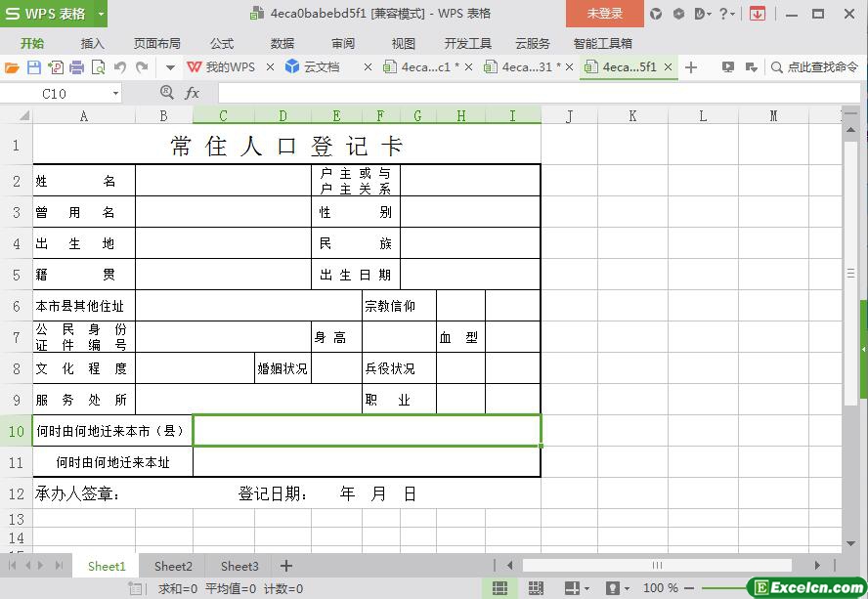Expand the Name Box dropdown arrow
Image resolution: width=868 pixels, height=599 pixels.
pos(115,93)
